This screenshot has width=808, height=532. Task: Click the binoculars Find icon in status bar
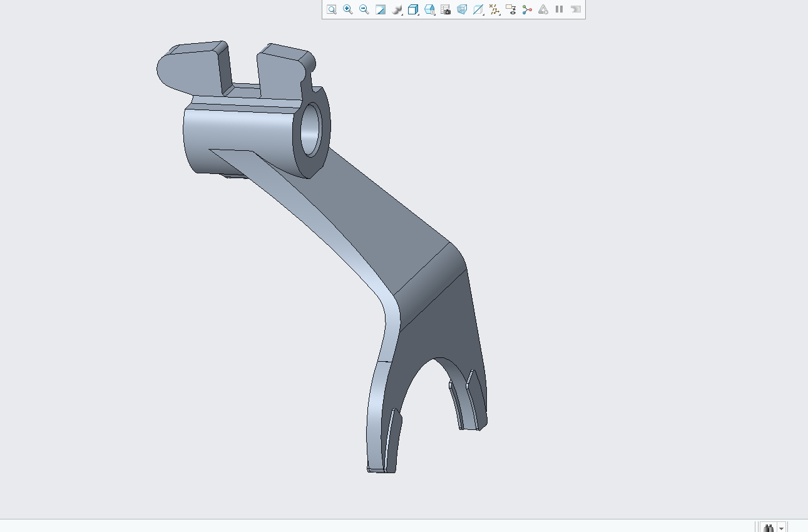(769, 528)
